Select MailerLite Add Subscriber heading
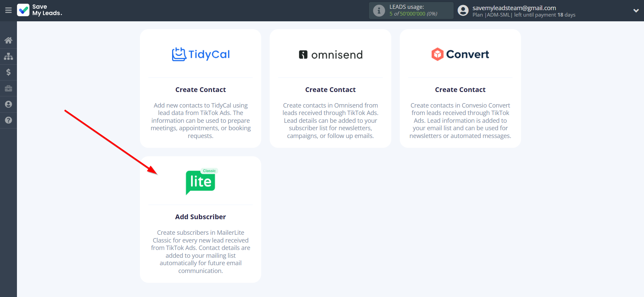644x297 pixels. (201, 217)
